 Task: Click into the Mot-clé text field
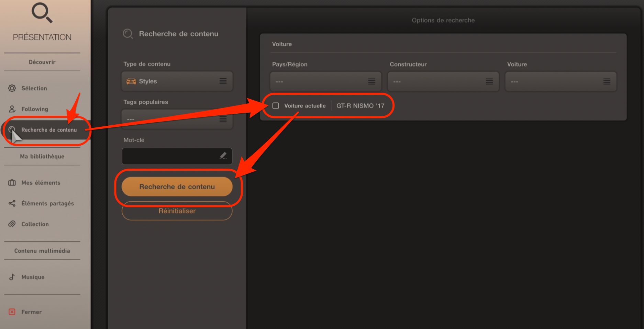click(x=170, y=156)
